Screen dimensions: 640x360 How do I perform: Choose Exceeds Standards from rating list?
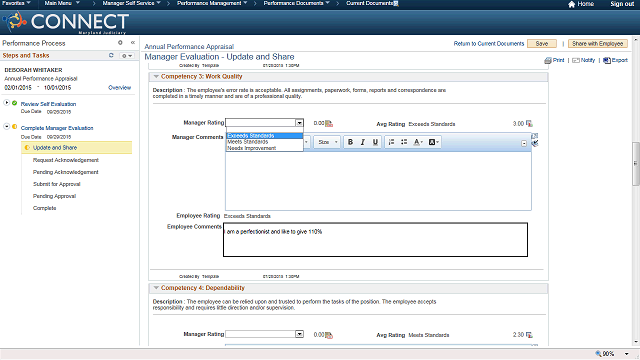point(264,136)
